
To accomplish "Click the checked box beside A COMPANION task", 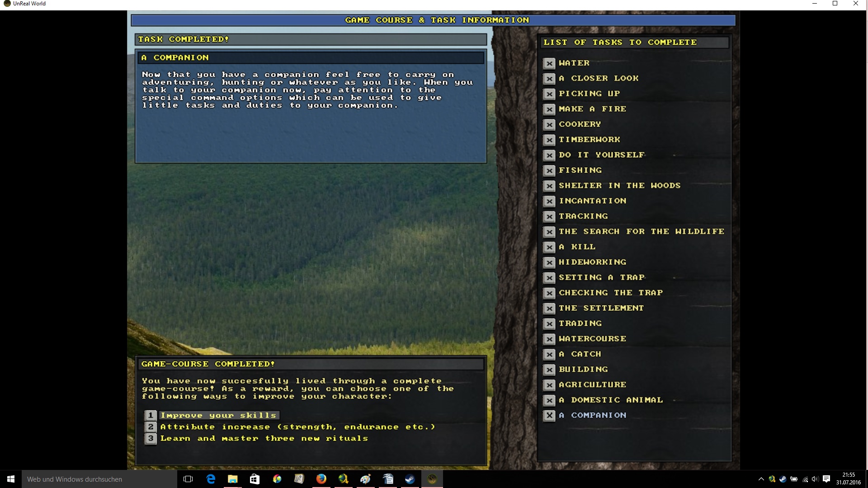I will click(x=549, y=416).
